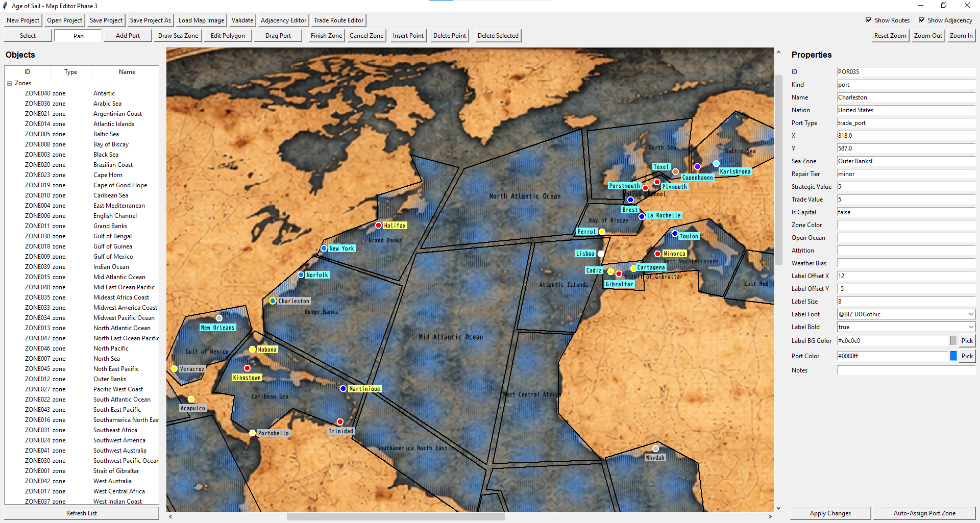Select the Norfolk port marker
The height and width of the screenshot is (523, 980).
click(301, 275)
